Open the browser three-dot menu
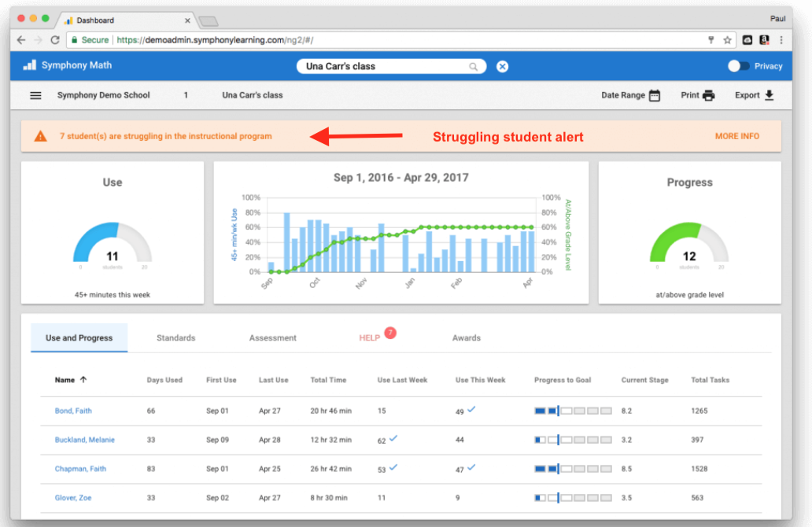 [x=781, y=40]
